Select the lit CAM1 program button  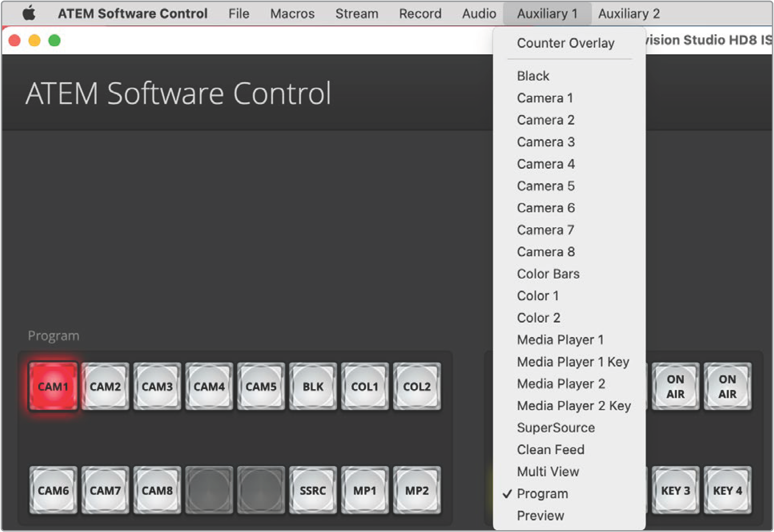click(53, 387)
